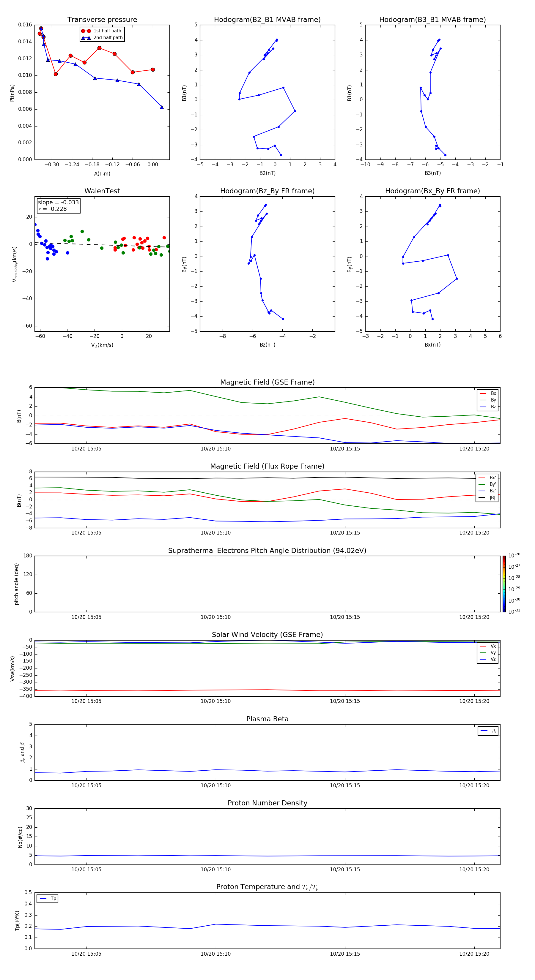Click the 'Plasma Beta' panel title
535x980 pixels.
pos(267,719)
